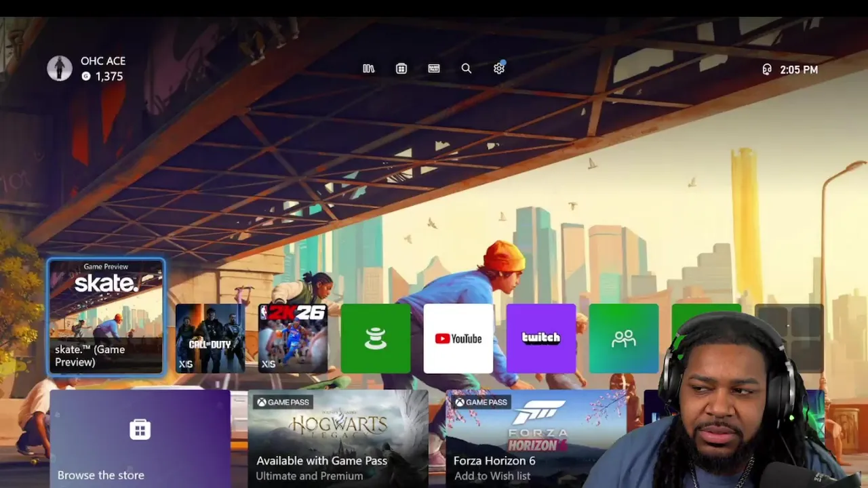The image size is (868, 488).
Task: Select the Browse the store card
Action: [x=140, y=439]
